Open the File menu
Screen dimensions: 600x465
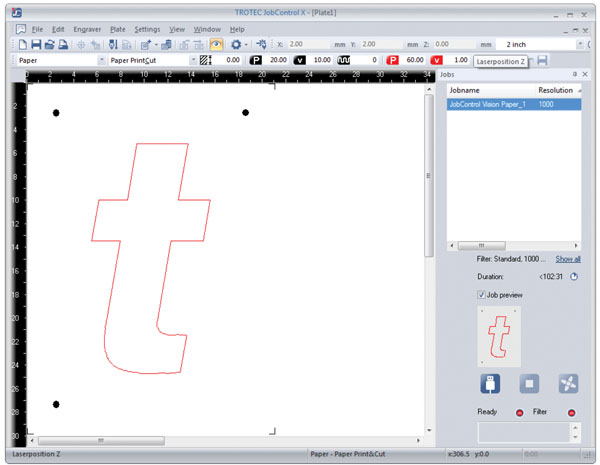pos(37,29)
